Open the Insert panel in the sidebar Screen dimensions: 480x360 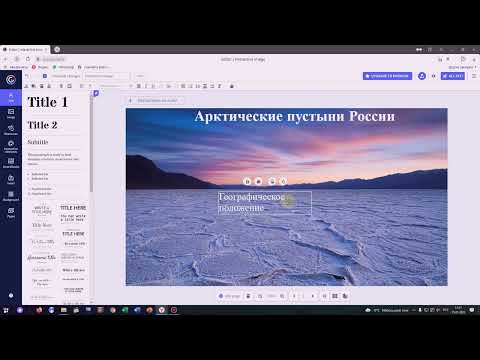click(x=11, y=179)
